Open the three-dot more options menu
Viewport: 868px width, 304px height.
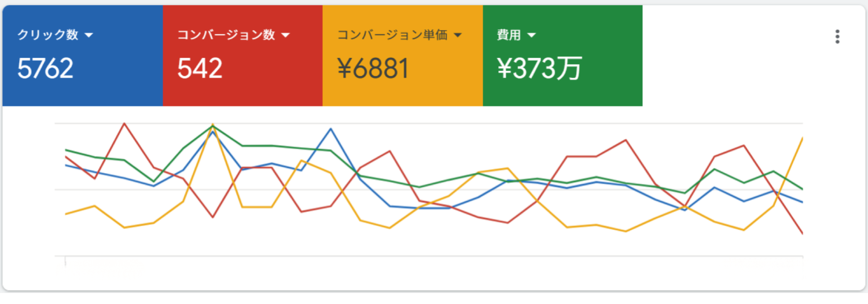(837, 36)
